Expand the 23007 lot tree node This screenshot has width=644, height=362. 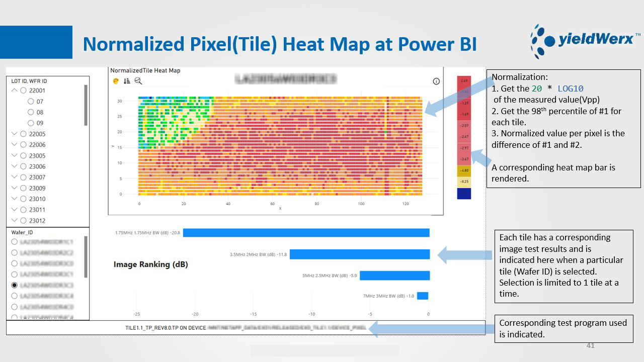pyautogui.click(x=14, y=177)
